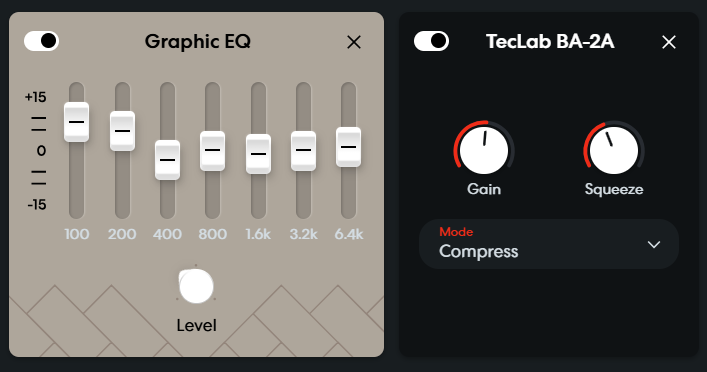The image size is (707, 372).
Task: Close the Graphic EQ panel
Action: 354,42
